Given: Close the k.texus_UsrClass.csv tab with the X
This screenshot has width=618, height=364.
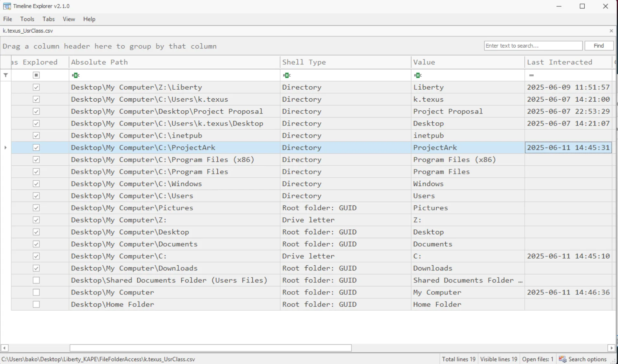Looking at the screenshot, I should coord(611,31).
